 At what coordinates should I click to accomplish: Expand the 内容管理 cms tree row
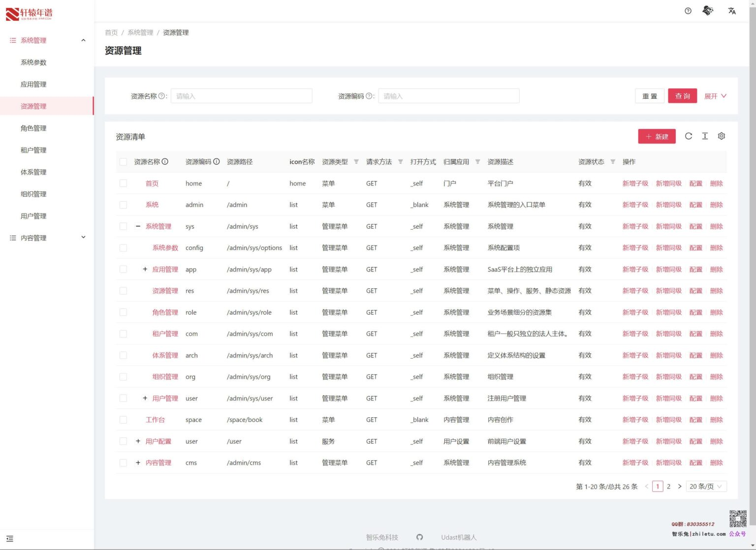click(138, 462)
